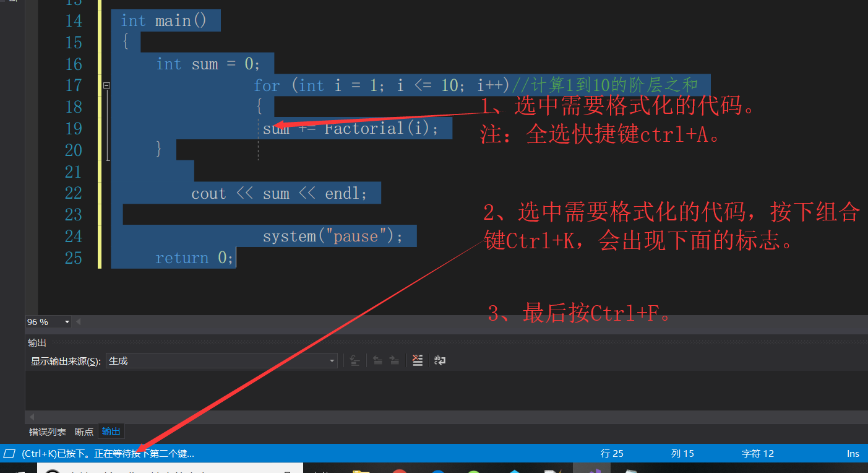Open the 显示输出来源 combo box showing 生成
This screenshot has width=868, height=473.
pyautogui.click(x=221, y=361)
